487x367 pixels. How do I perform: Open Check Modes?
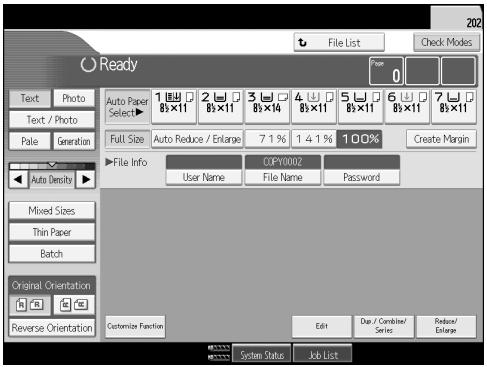pos(446,42)
